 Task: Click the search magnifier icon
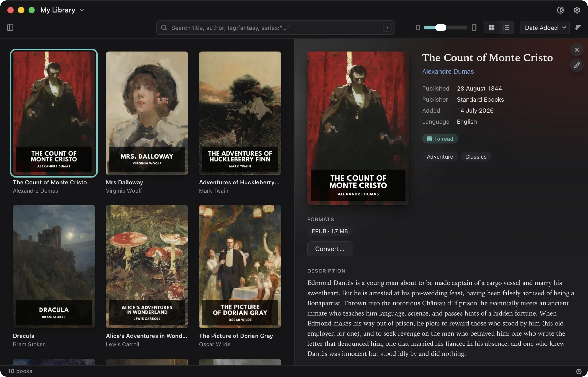click(164, 28)
